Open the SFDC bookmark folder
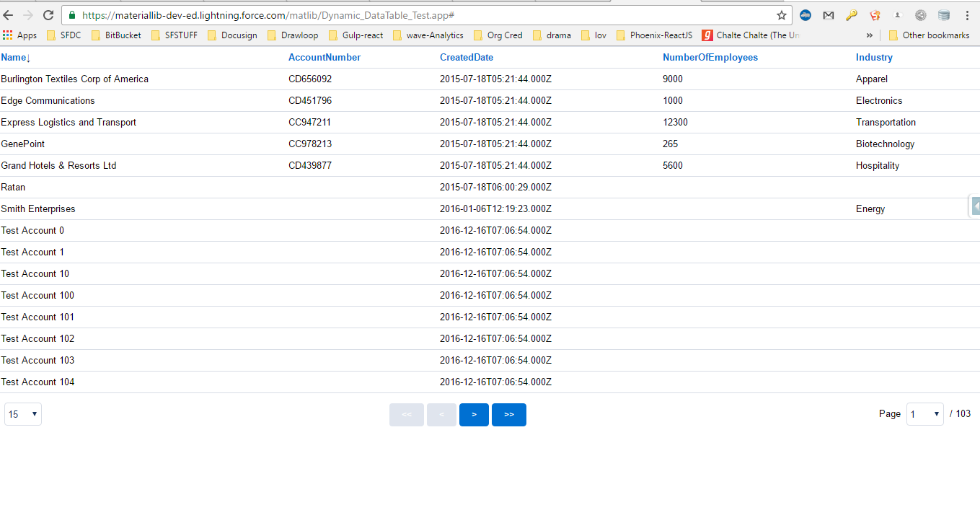The height and width of the screenshot is (505, 980). pos(63,35)
